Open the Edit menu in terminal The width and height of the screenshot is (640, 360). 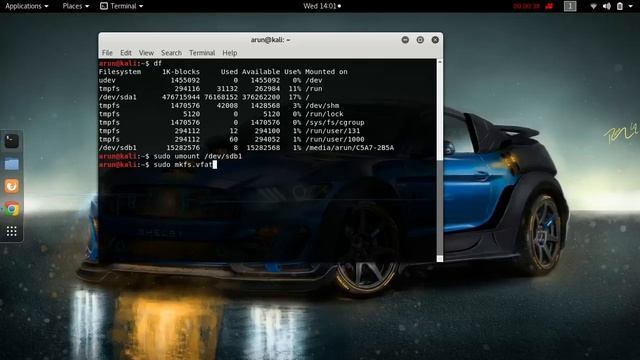(x=126, y=53)
